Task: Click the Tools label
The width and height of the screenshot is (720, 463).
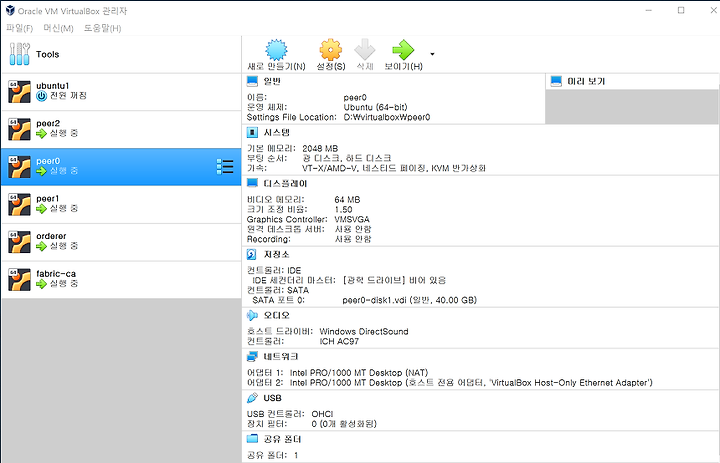Action: [48, 54]
